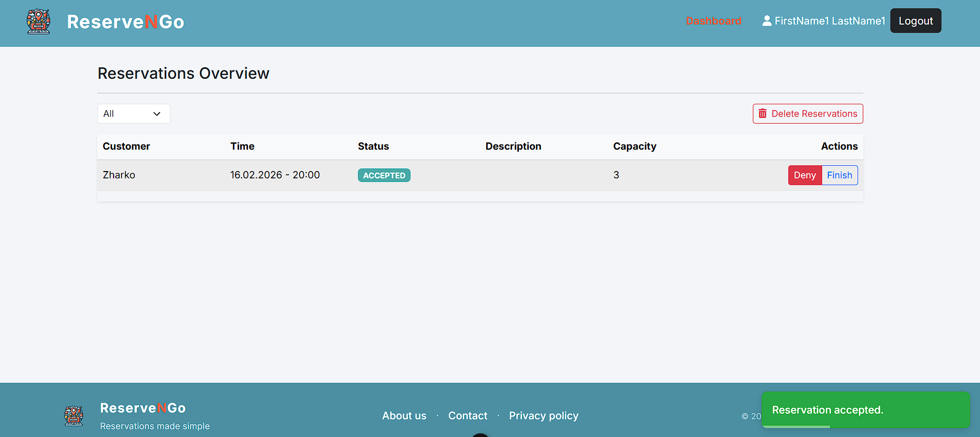Viewport: 980px width, 437px height.
Task: Open the All status filter dropdown
Action: click(x=133, y=114)
